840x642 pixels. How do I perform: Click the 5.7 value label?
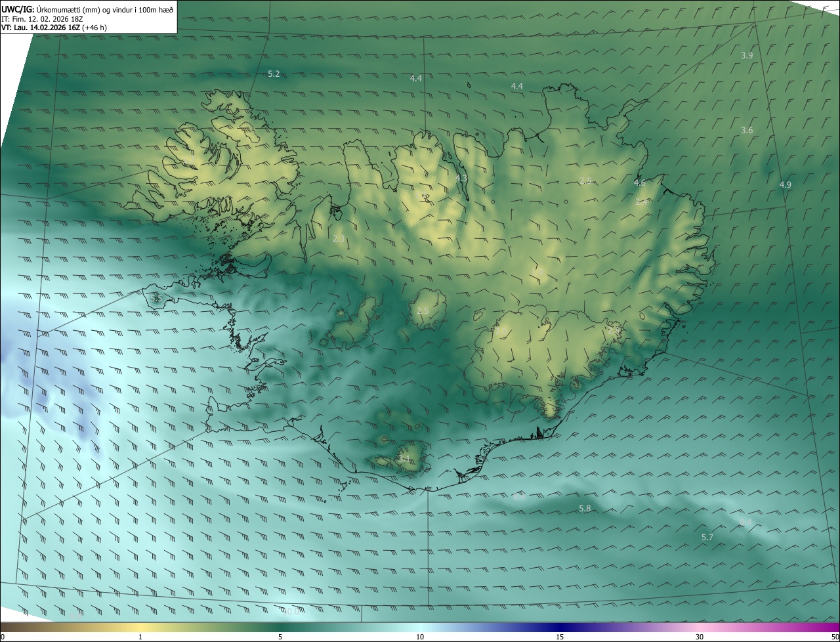pos(707,538)
